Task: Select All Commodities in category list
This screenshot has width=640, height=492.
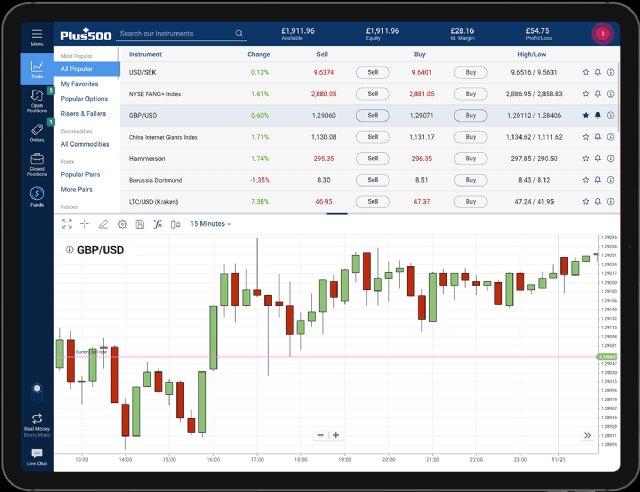Action: [x=85, y=144]
